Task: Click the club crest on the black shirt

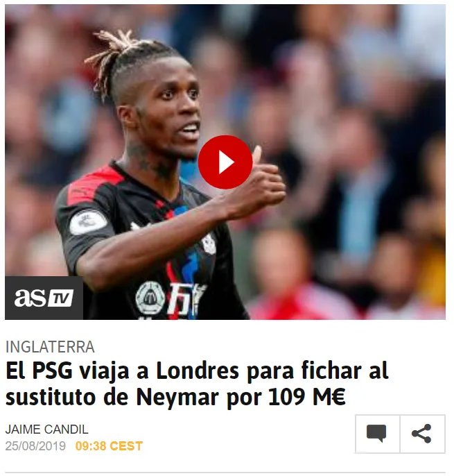Action: [209, 243]
